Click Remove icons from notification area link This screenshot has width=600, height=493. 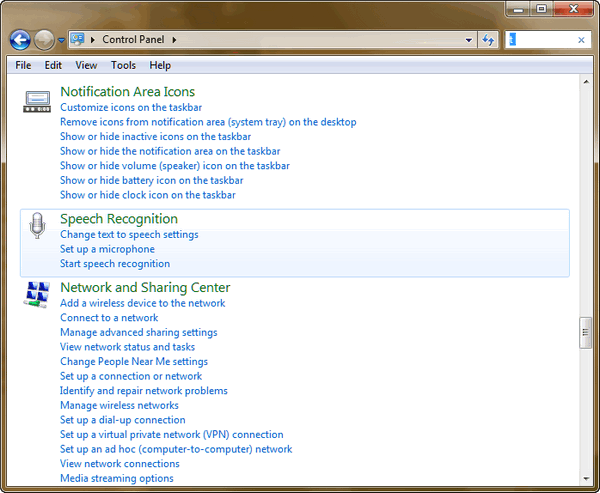[x=208, y=122]
